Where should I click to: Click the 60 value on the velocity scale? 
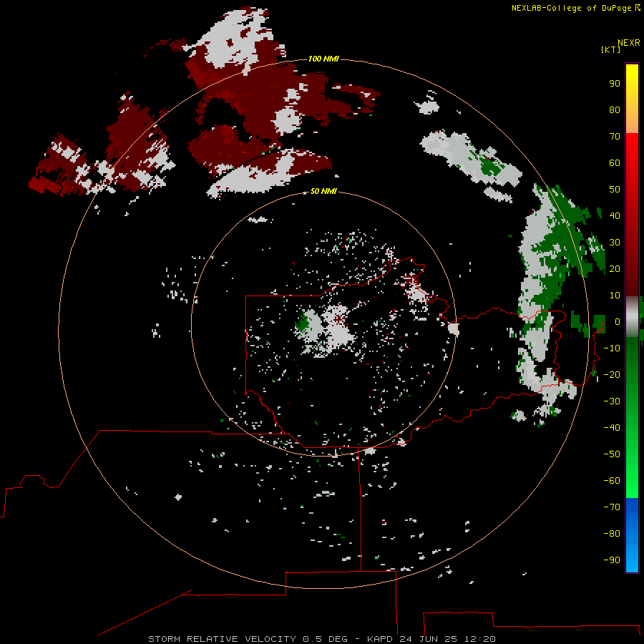[615, 162]
